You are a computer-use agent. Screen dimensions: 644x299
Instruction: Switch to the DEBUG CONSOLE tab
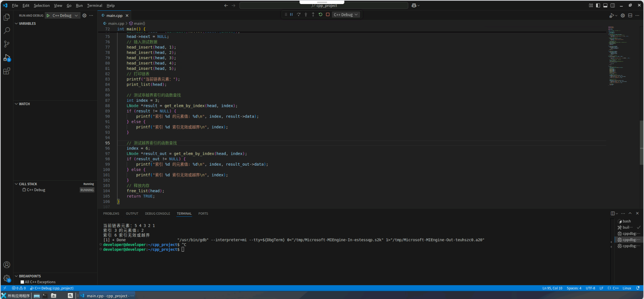click(157, 214)
